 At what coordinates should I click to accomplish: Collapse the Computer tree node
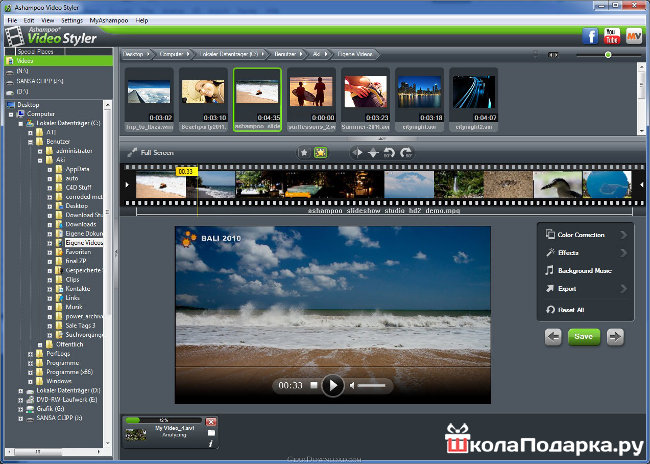pos(11,114)
